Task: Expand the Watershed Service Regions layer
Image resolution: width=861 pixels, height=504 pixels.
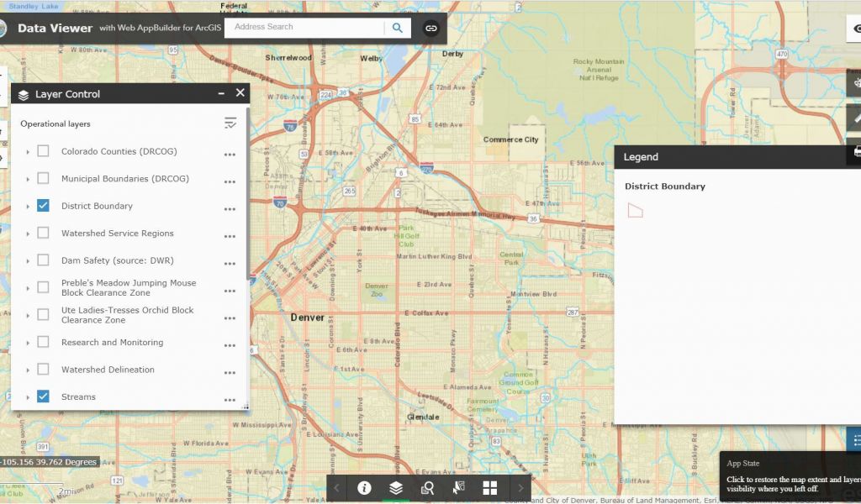Action: pos(28,234)
